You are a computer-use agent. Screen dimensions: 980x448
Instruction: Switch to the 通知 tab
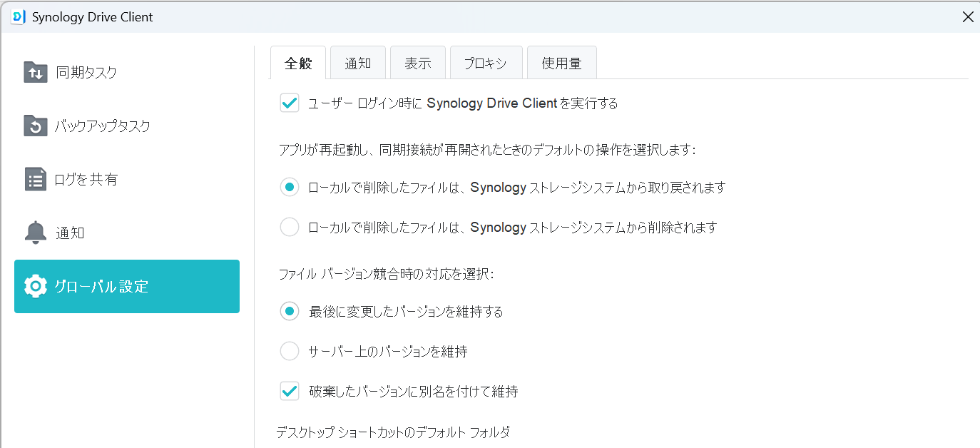[358, 63]
